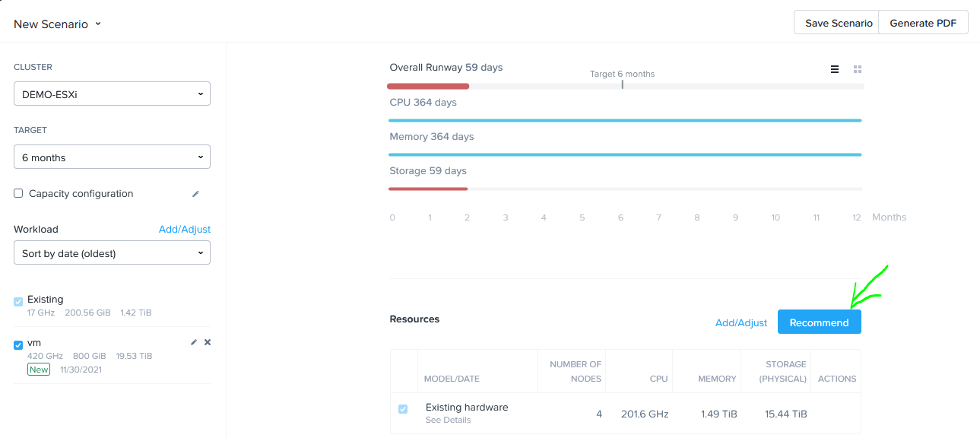
Task: Click the Memory 364 days bar
Action: [625, 154]
